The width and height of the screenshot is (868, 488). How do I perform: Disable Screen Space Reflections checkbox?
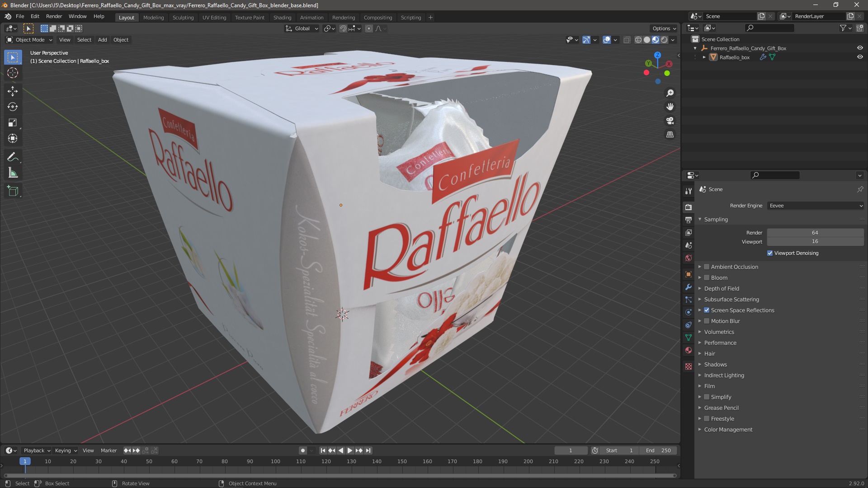point(707,310)
